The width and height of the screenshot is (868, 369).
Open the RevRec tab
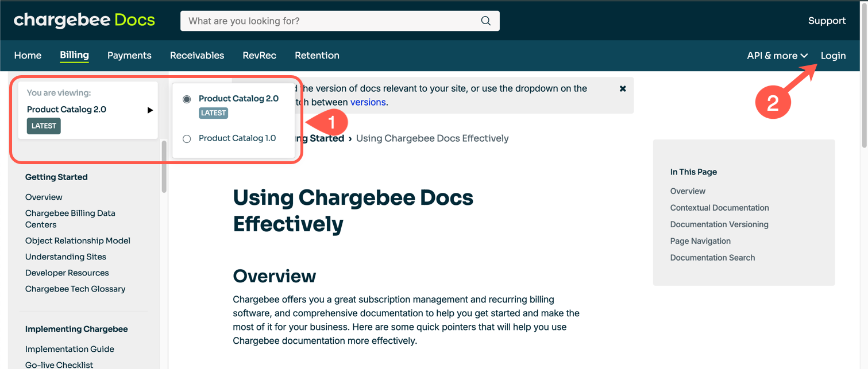tap(259, 56)
